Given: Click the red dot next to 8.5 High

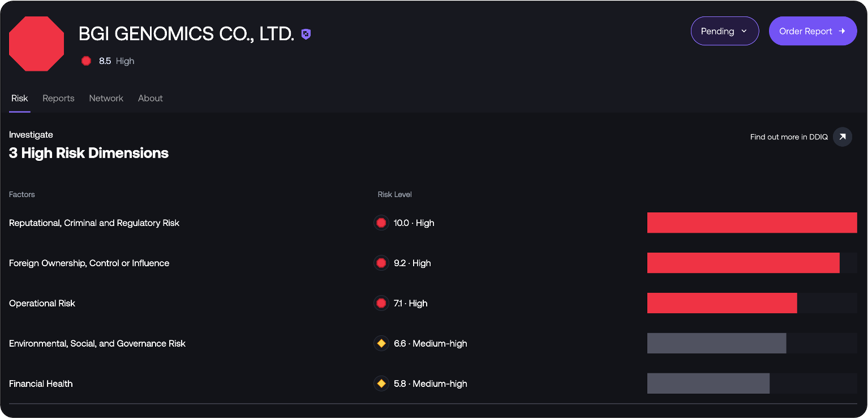Looking at the screenshot, I should 86,61.
